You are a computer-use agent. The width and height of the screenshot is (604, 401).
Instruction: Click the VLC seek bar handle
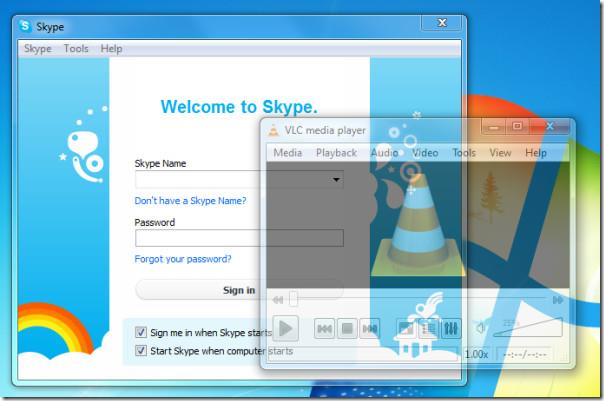294,299
